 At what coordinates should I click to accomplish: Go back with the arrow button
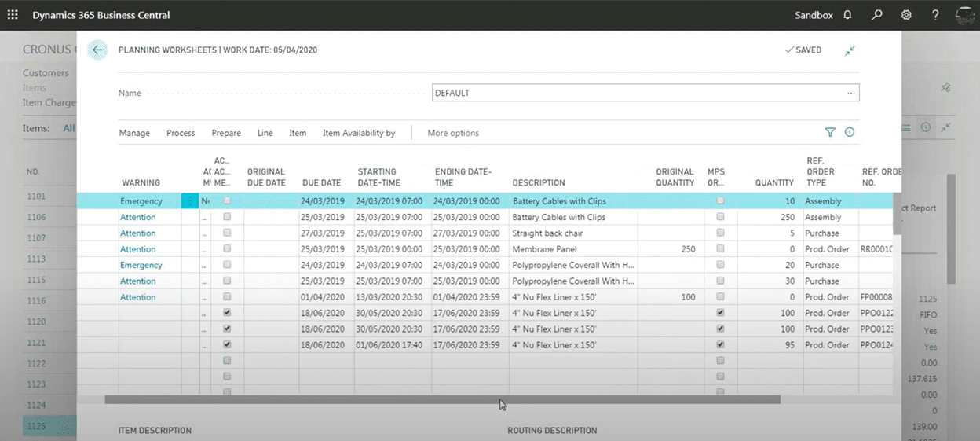point(97,50)
